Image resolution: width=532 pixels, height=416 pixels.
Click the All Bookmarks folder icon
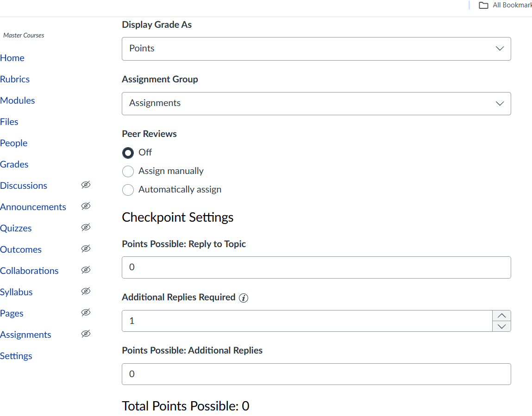coord(484,5)
